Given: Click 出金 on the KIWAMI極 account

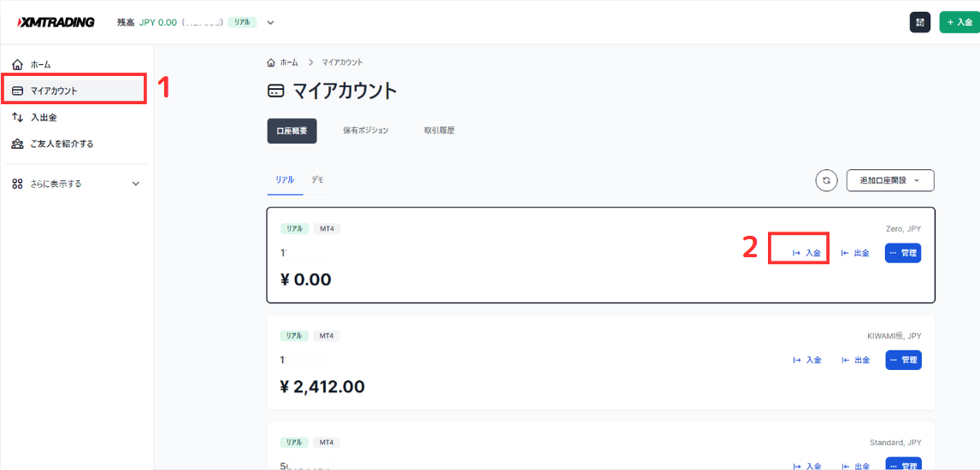Looking at the screenshot, I should pyautogui.click(x=855, y=360).
